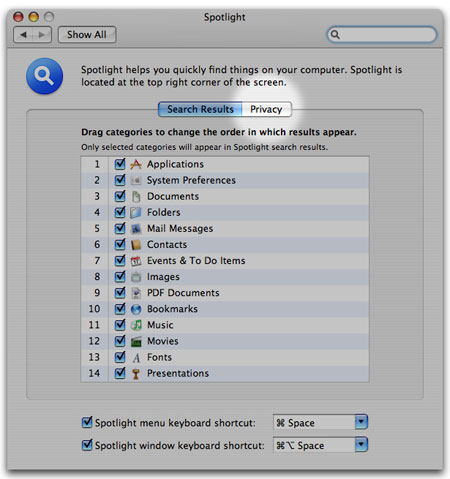Click the Music note icon
Viewport: 450px width, 479px height.
click(136, 325)
